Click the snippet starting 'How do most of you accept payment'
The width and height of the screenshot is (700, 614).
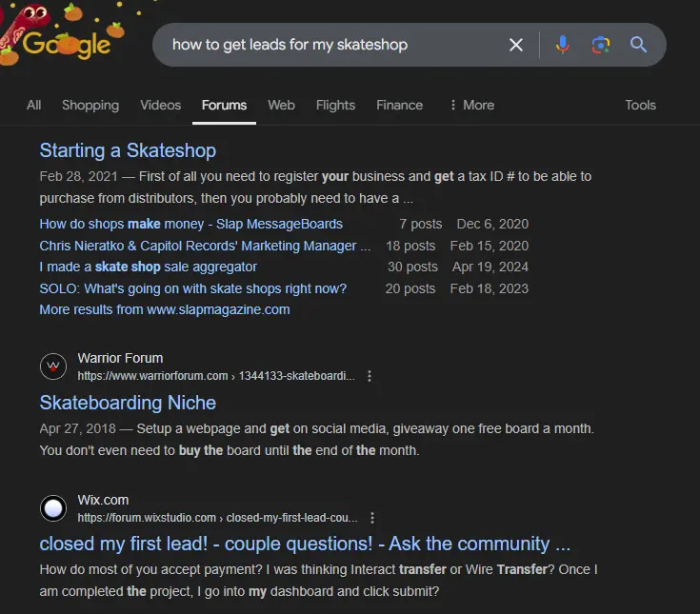click(318, 580)
